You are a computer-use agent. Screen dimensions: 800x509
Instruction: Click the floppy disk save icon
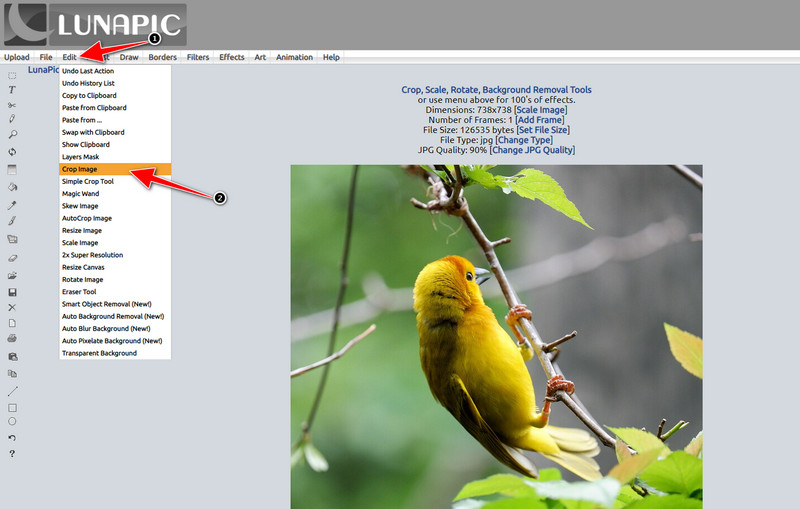pyautogui.click(x=12, y=291)
